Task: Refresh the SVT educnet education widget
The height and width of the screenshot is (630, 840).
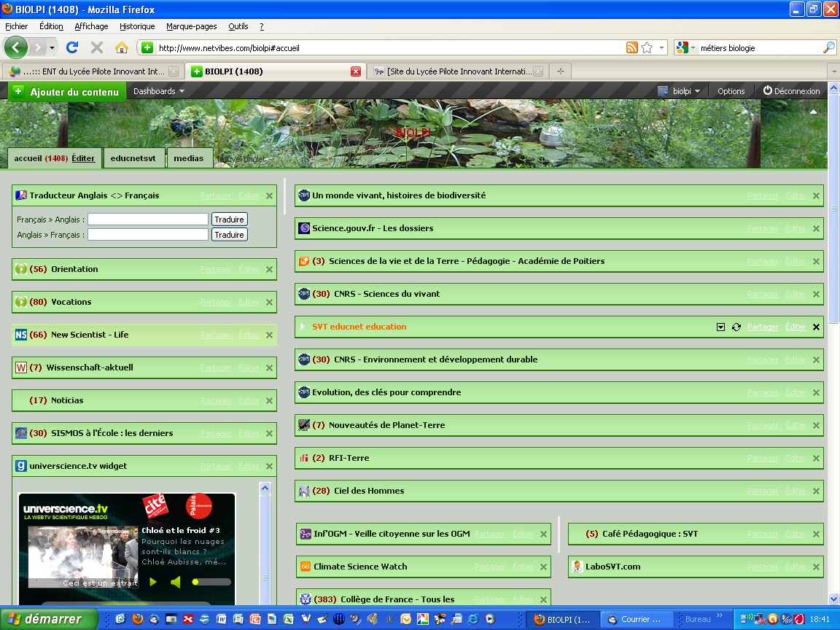Action: click(x=736, y=327)
